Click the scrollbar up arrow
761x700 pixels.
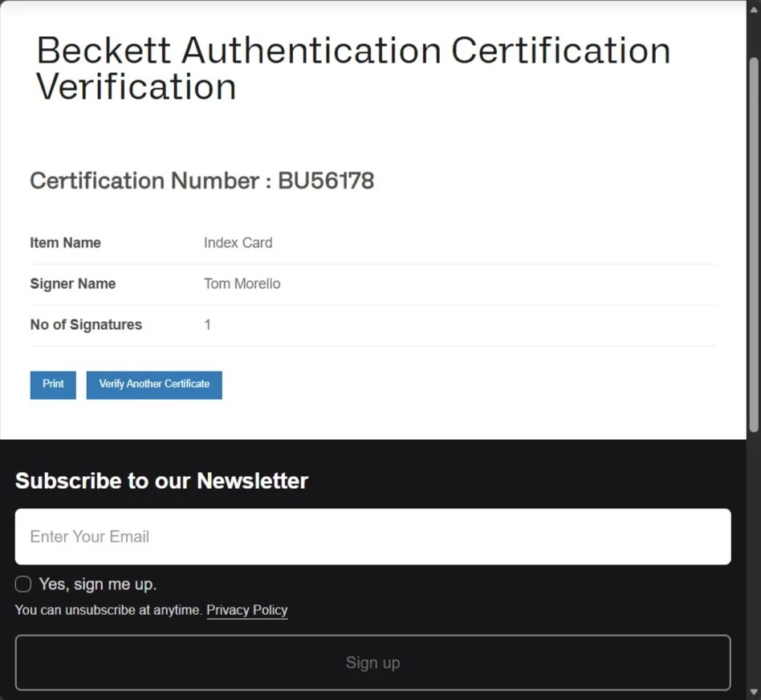coord(754,10)
